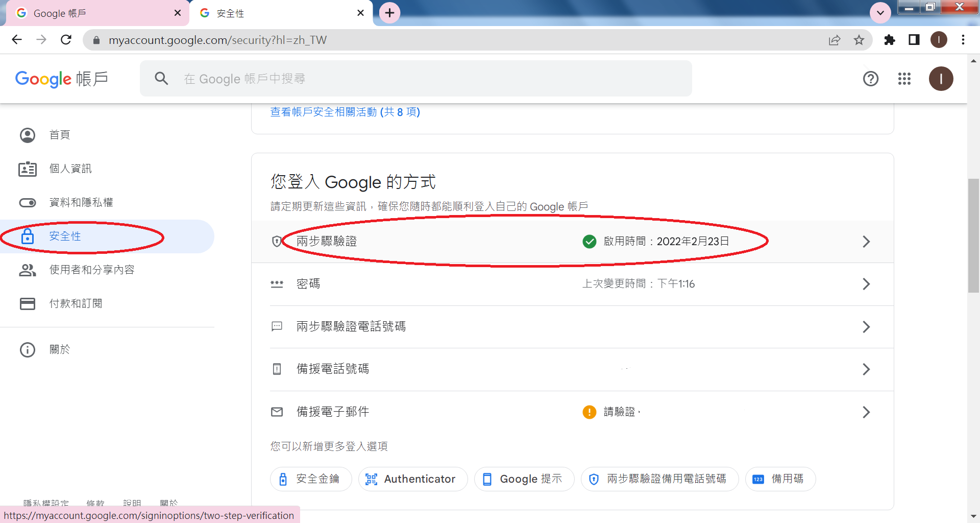
Task: Click the Authenticator option button
Action: pyautogui.click(x=412, y=479)
